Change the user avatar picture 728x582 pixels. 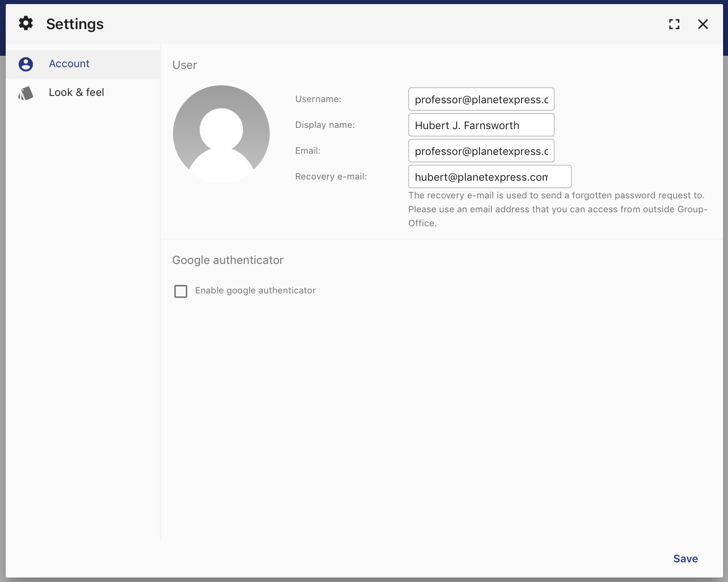pos(221,134)
